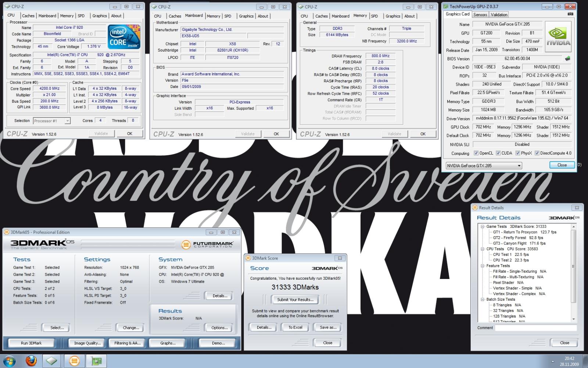Select the SPD tab in the CPU-Z Memory window
Screen dimensions: 588x368
point(374,16)
